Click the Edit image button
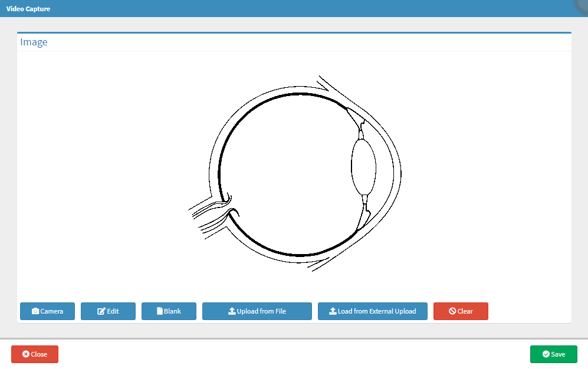This screenshot has height=369, width=588. (x=108, y=311)
